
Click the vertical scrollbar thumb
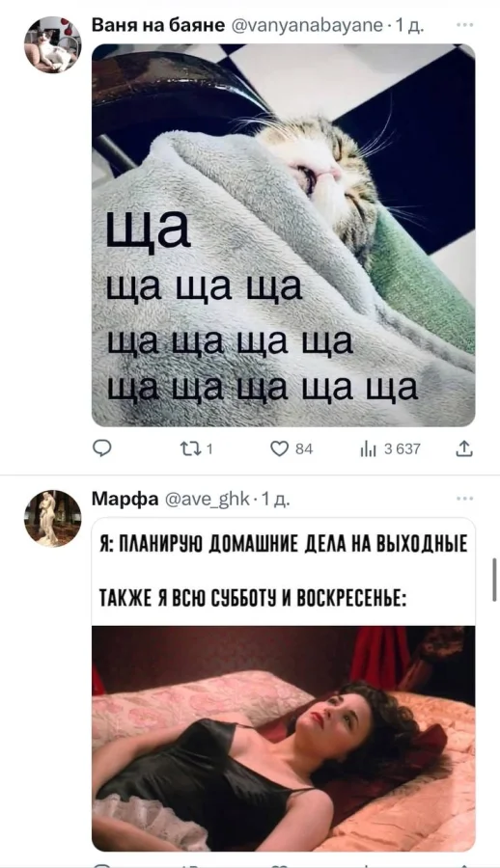click(494, 580)
